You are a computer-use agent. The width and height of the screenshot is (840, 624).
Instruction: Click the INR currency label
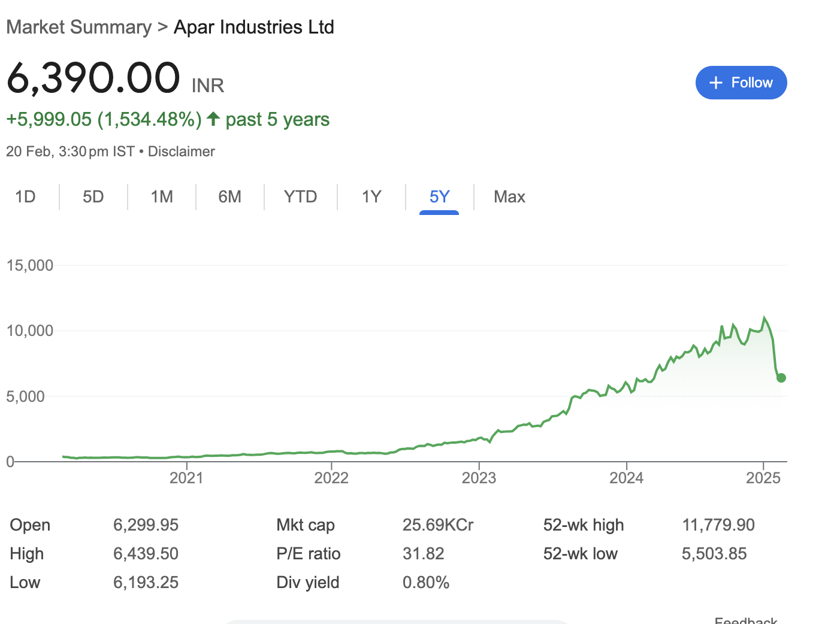pos(208,86)
